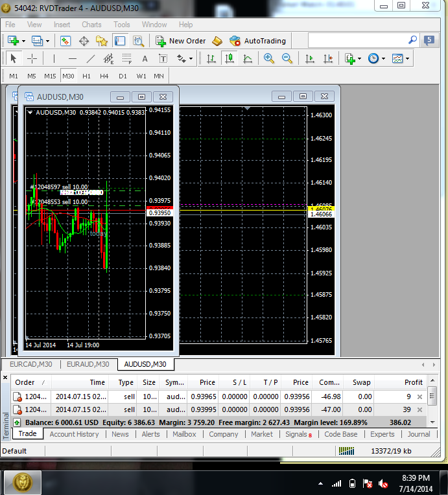Image resolution: width=448 pixels, height=495 pixels.
Task: Select the H4 timeframe
Action: pos(104,76)
